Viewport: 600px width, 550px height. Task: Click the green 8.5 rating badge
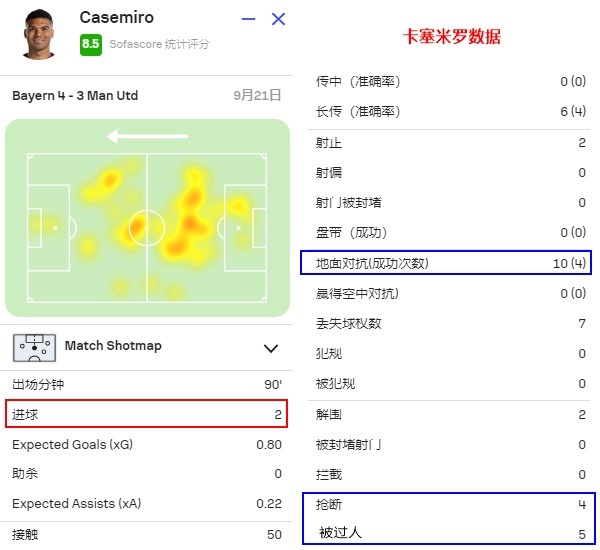[x=91, y=45]
